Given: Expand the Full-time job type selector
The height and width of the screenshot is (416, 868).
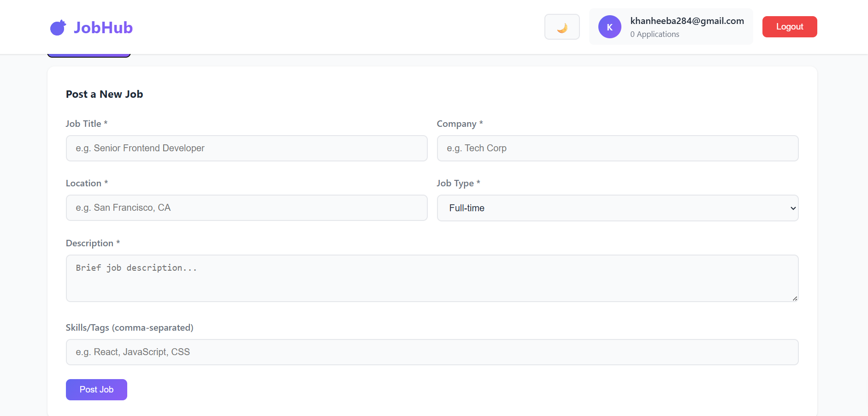Looking at the screenshot, I should pos(617,208).
